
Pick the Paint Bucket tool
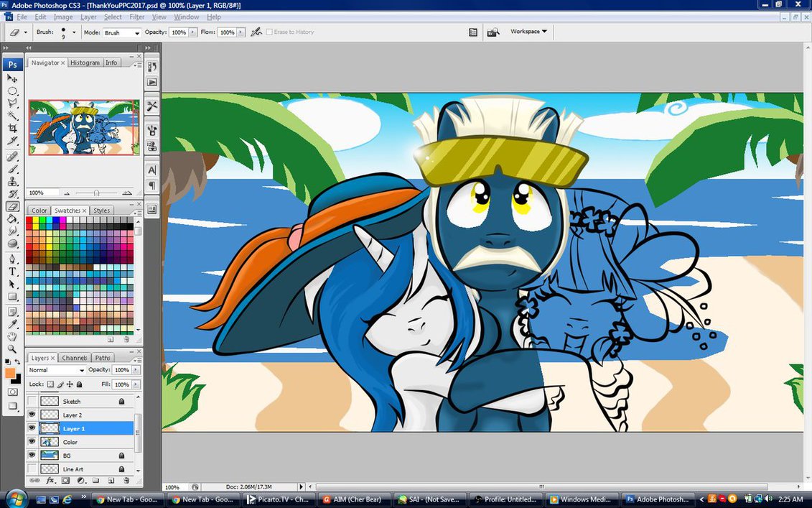point(12,218)
